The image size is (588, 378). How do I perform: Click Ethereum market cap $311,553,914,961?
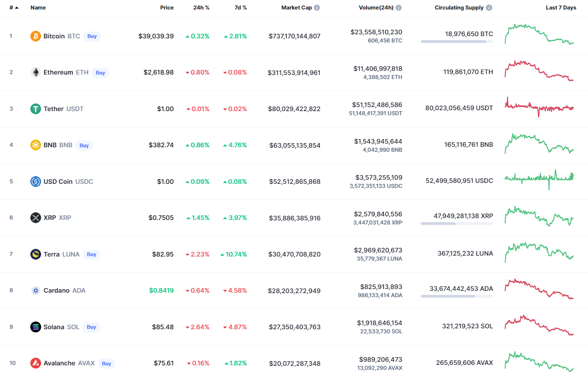click(x=294, y=72)
